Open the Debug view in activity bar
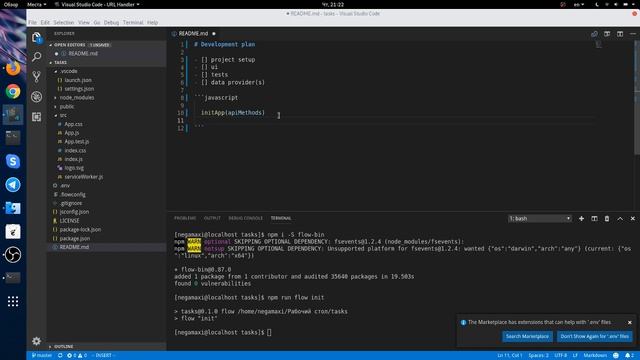Image resolution: width=640 pixels, height=360 pixels. point(36,97)
